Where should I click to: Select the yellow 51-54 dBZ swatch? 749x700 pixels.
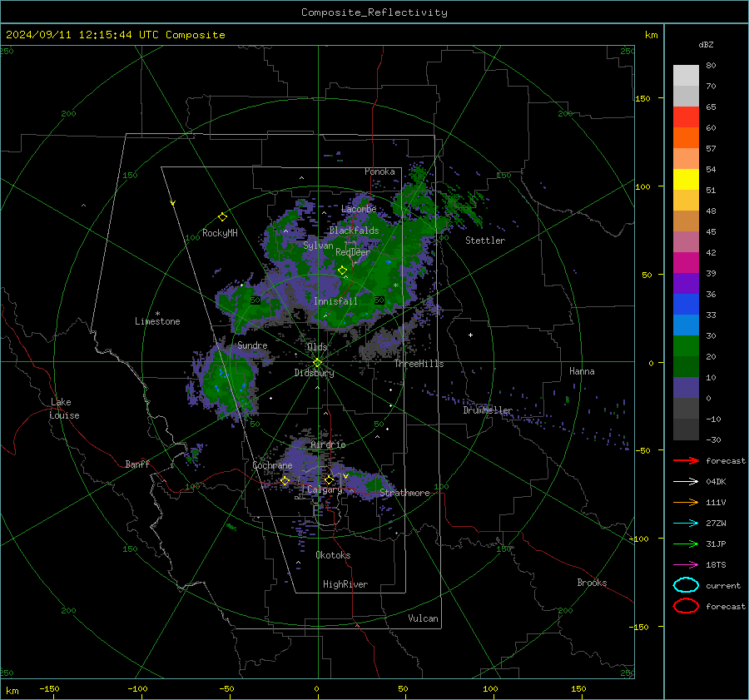(x=686, y=180)
